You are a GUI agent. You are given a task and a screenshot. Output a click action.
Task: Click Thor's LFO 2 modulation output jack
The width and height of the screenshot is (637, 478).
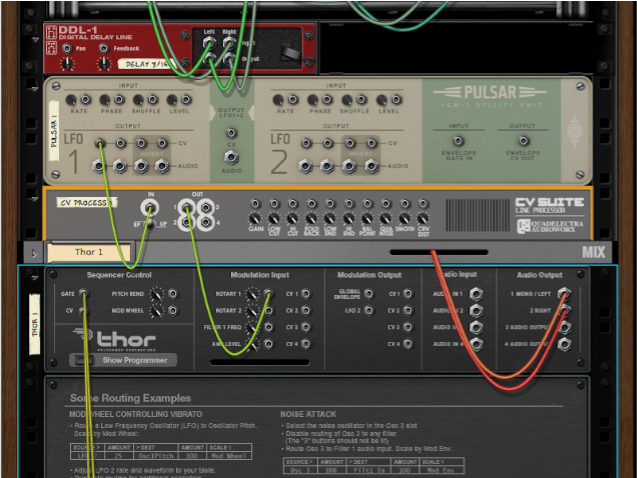[x=369, y=311]
